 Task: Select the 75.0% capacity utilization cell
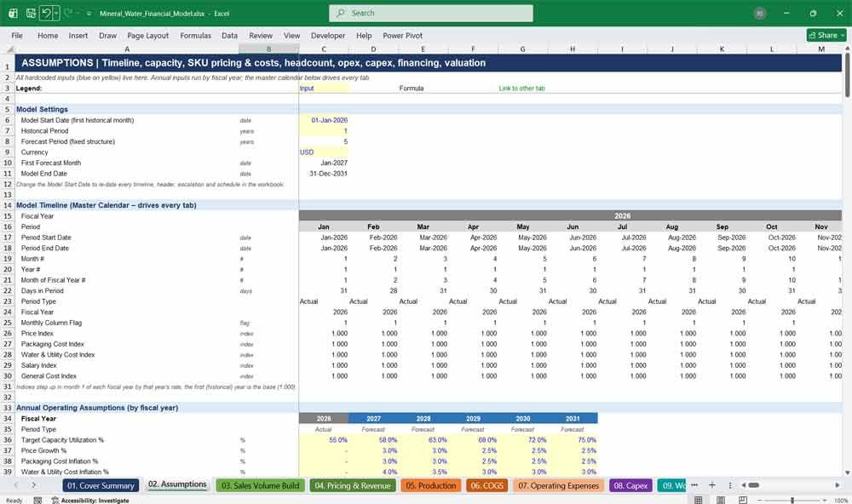point(573,440)
